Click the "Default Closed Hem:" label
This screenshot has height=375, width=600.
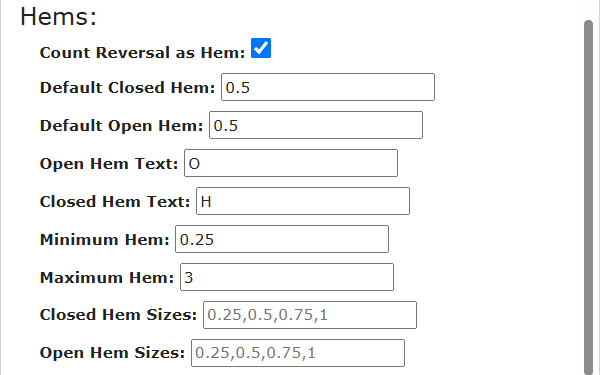coord(127,88)
